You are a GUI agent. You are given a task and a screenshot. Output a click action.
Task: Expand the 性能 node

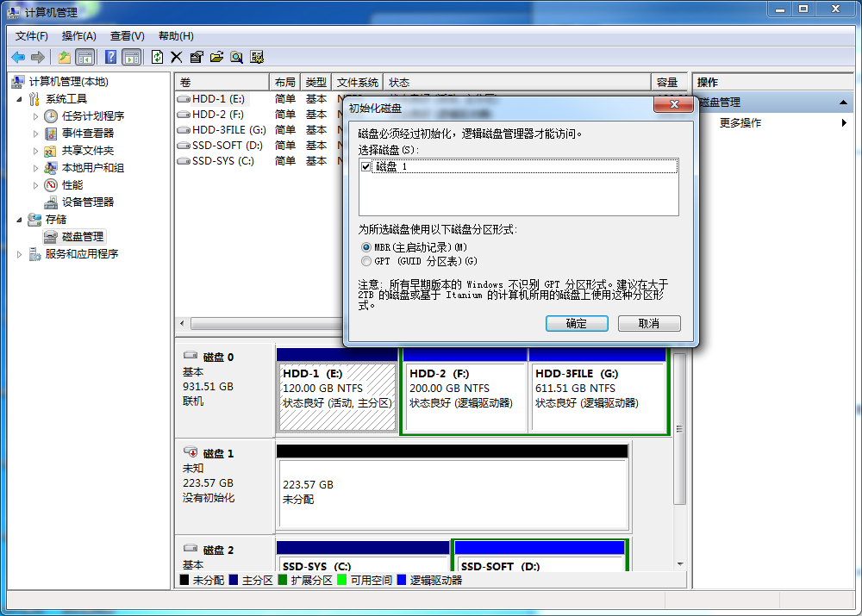click(x=35, y=185)
